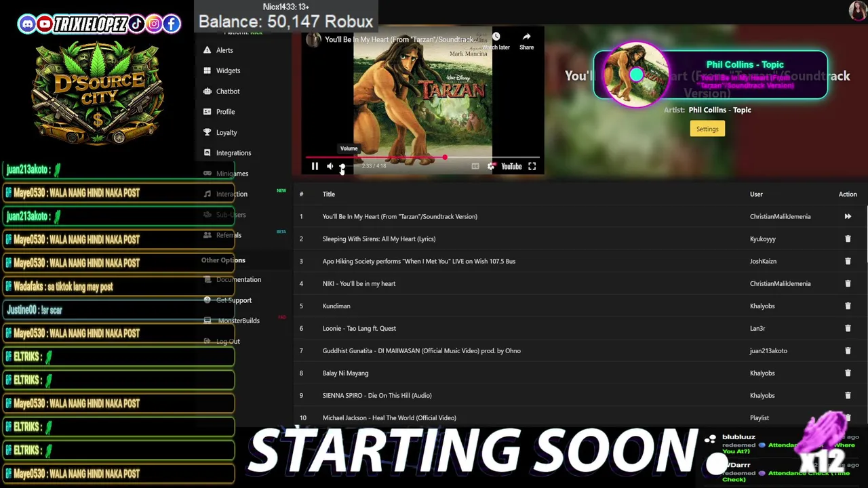Remove Guddhist Gunatita song from queue

click(x=848, y=350)
